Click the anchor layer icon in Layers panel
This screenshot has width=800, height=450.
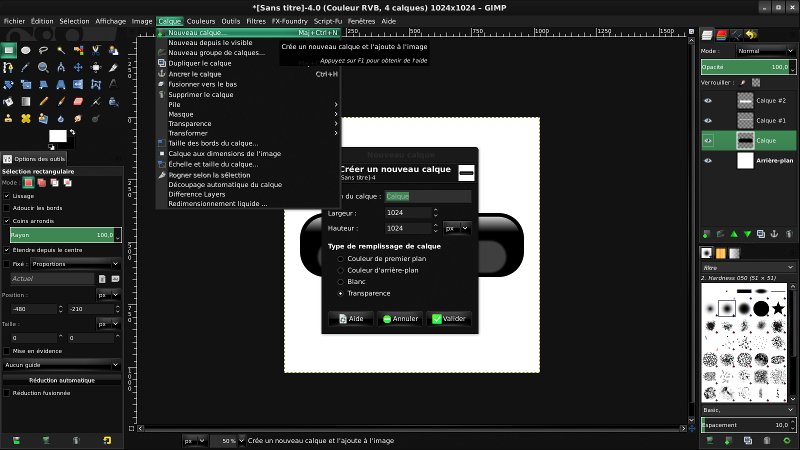coord(774,234)
